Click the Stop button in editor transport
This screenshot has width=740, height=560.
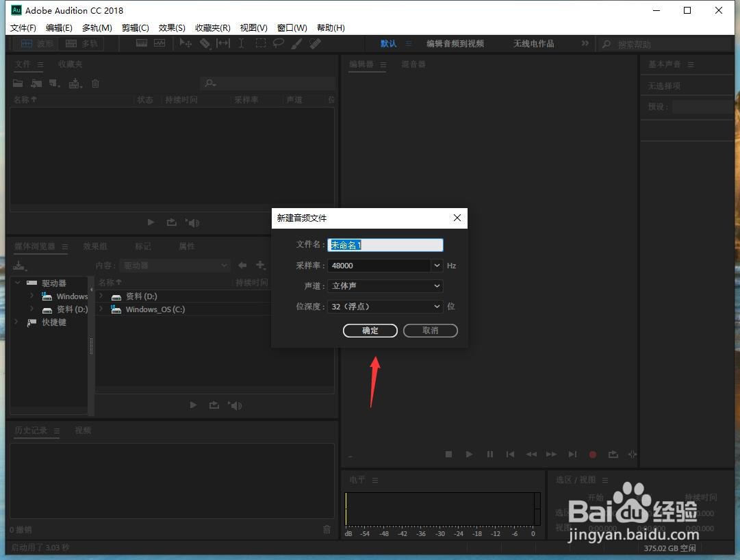click(x=449, y=455)
